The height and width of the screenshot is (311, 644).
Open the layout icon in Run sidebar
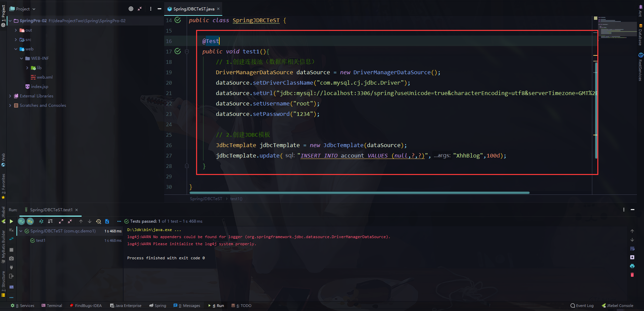[x=11, y=287]
